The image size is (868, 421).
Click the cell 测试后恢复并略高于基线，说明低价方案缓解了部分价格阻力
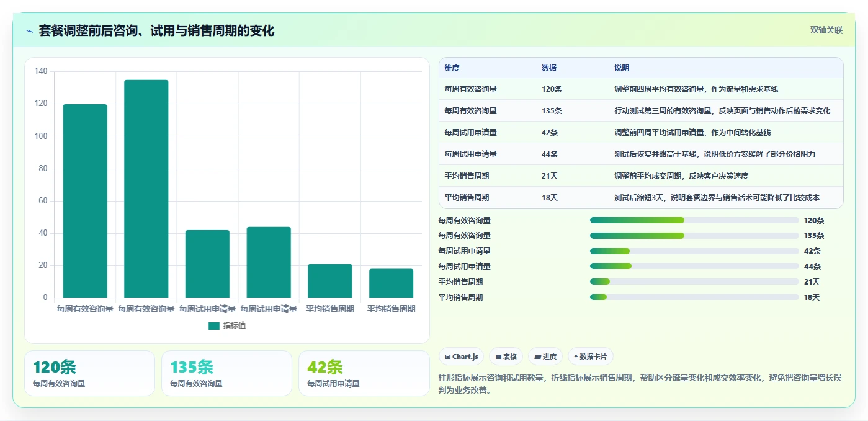(x=715, y=154)
